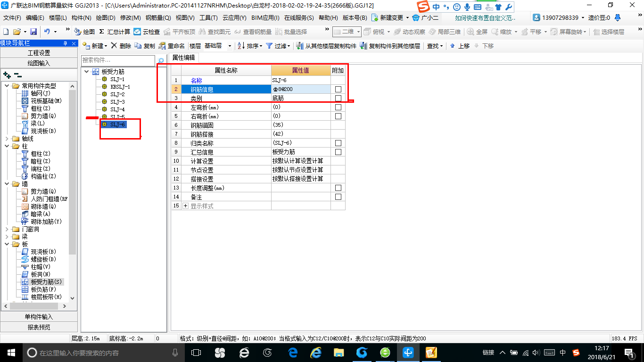
Task: Open the 查找 find dropdown
Action: (435, 46)
